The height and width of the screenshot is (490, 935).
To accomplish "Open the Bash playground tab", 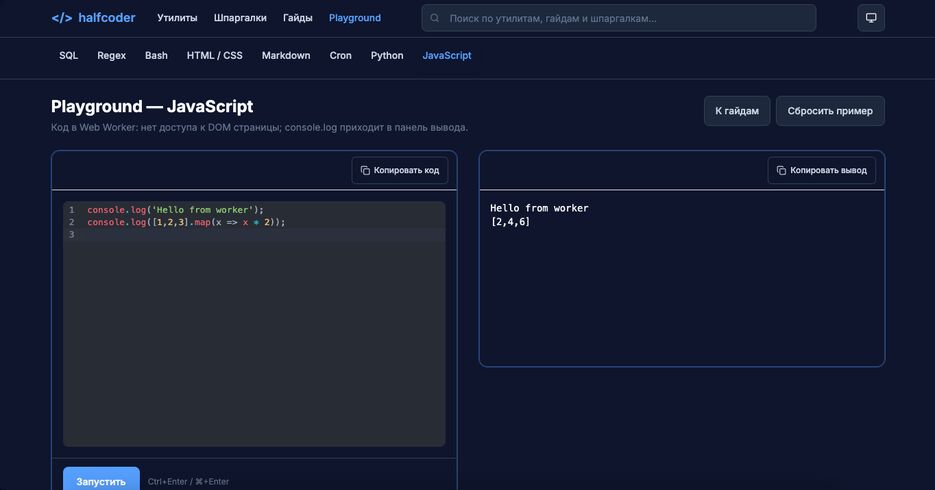I will (156, 55).
